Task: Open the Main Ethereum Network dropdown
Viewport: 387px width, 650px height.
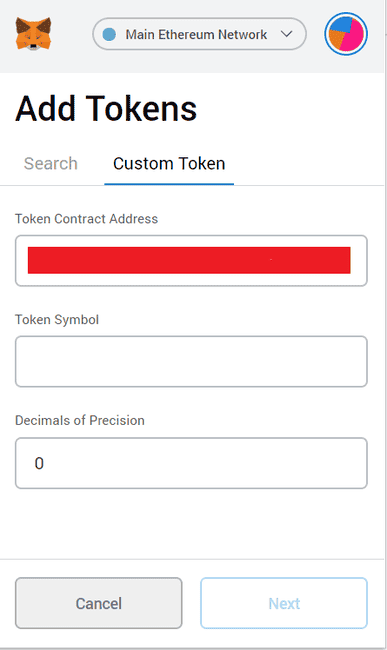Action: (199, 34)
